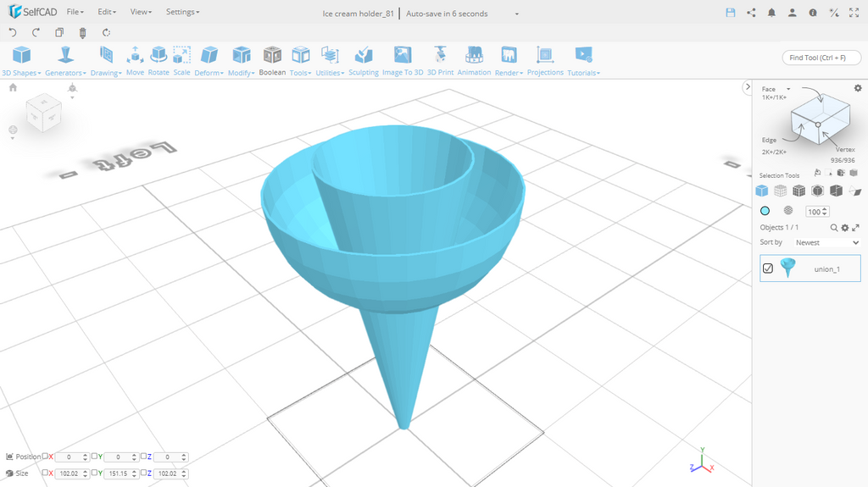868x487 pixels.
Task: Open the Sort by Newest dropdown
Action: (x=826, y=242)
